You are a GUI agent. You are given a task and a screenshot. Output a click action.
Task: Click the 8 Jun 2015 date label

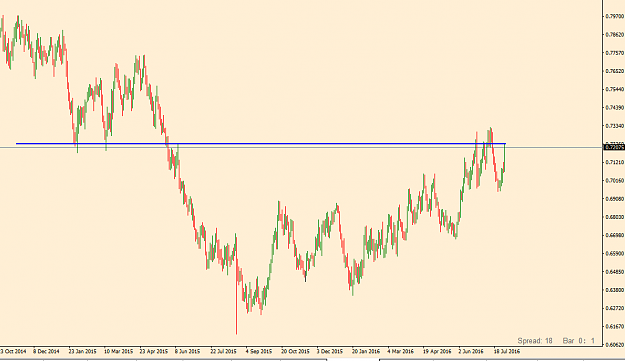click(187, 351)
